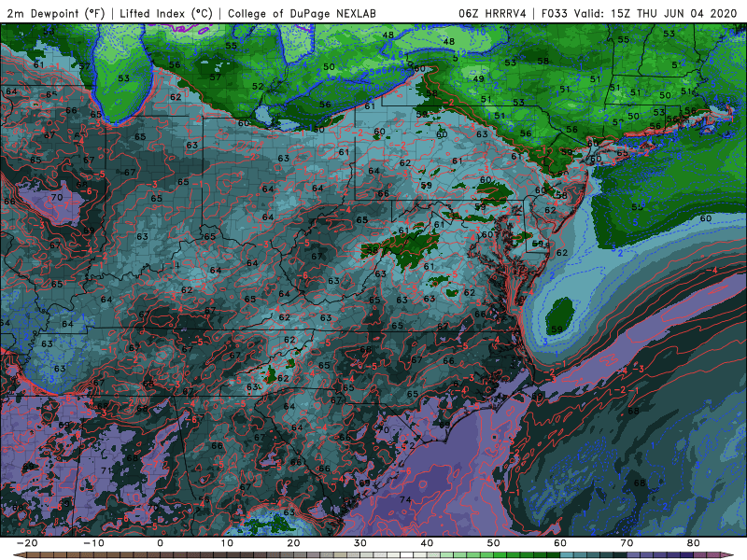Click the '49' dewpoint value on the map
This screenshot has width=747, height=560.
478,79
